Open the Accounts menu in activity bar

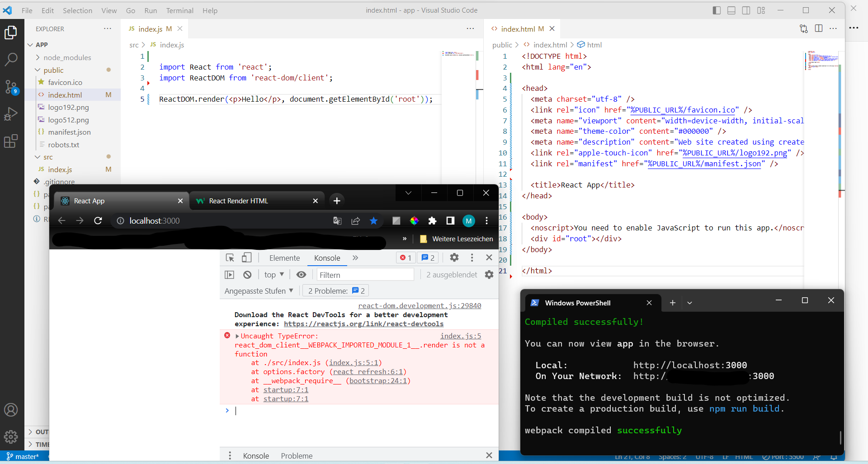click(11, 410)
